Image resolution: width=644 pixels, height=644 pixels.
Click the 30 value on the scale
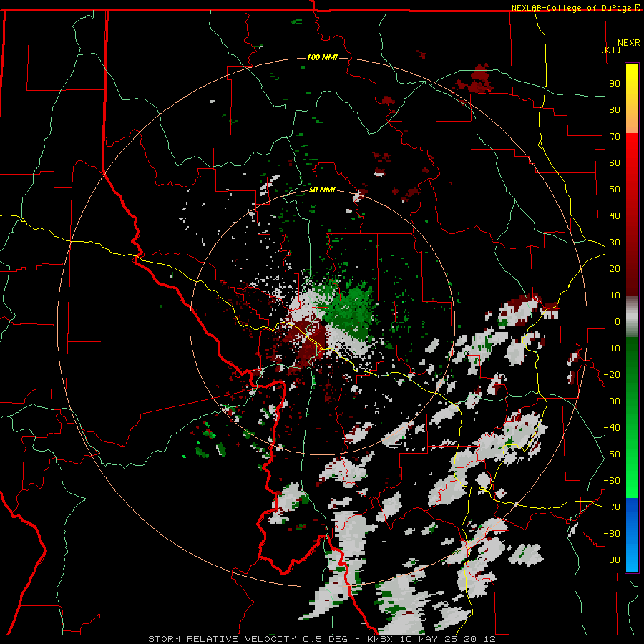pos(615,243)
